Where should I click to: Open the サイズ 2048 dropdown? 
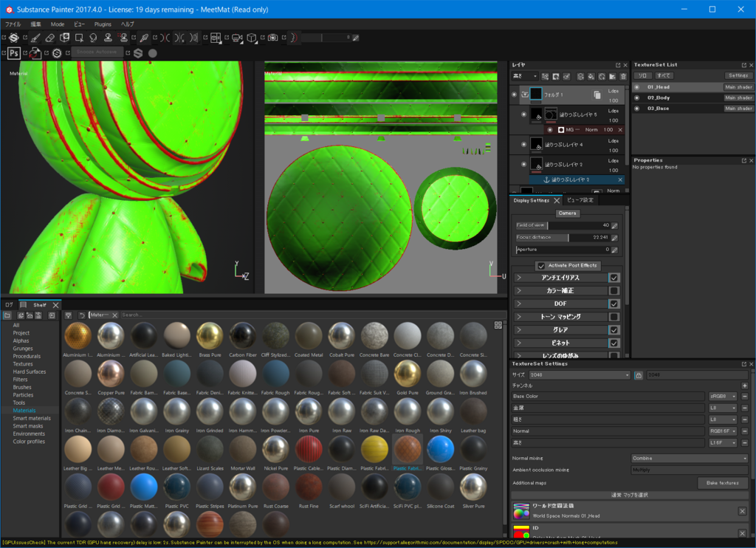(x=580, y=375)
